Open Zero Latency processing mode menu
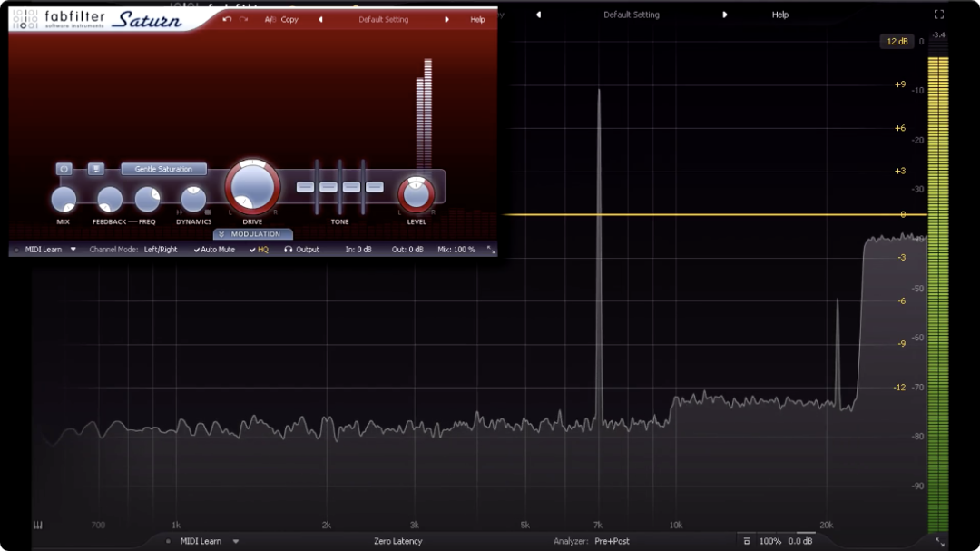The image size is (980, 551). pyautogui.click(x=398, y=541)
